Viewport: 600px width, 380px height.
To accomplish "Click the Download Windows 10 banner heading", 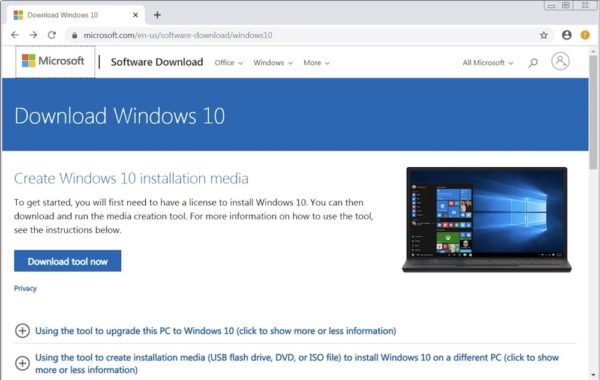I will [119, 116].
